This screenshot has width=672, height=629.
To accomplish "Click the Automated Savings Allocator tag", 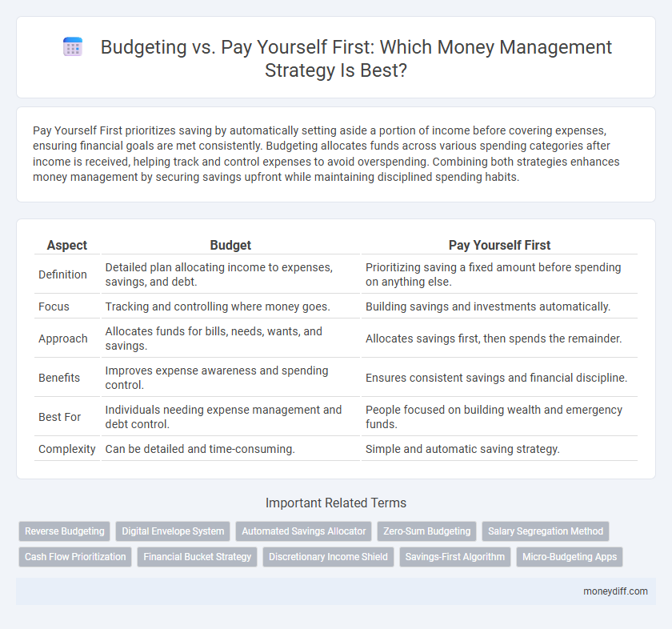I will pyautogui.click(x=303, y=531).
